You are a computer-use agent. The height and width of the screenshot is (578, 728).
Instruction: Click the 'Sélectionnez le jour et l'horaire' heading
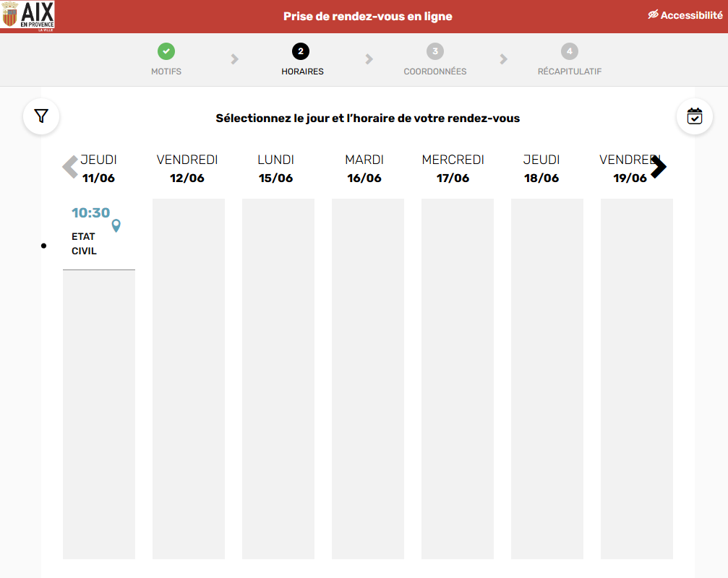[x=368, y=118]
